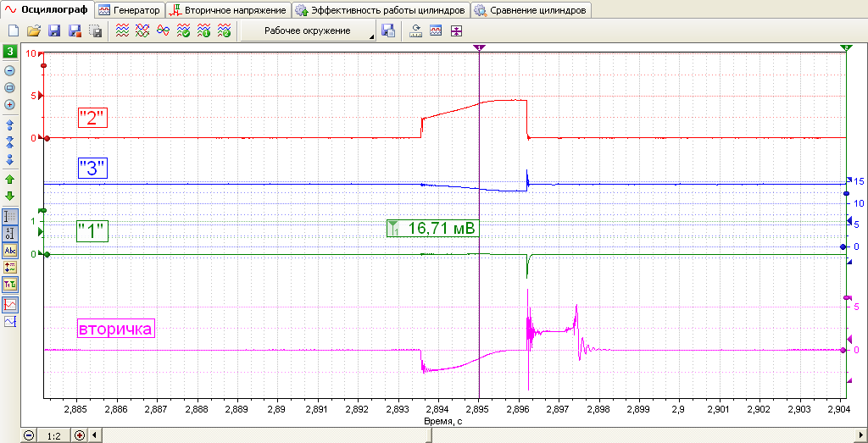Toggle the blue line graph button
The image size is (868, 443).
tap(10, 321)
